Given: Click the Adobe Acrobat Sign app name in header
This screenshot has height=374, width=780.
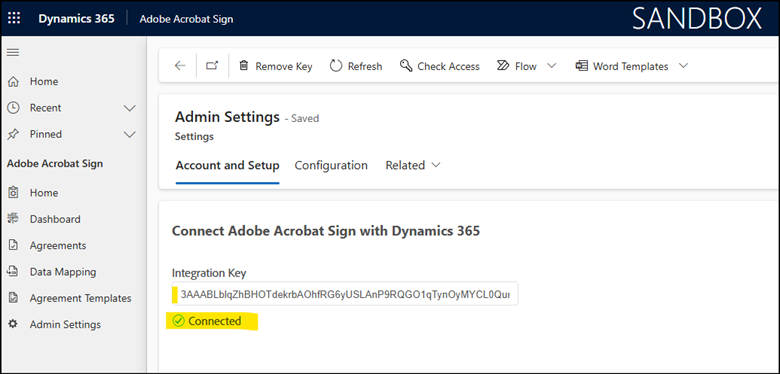Looking at the screenshot, I should (x=187, y=19).
